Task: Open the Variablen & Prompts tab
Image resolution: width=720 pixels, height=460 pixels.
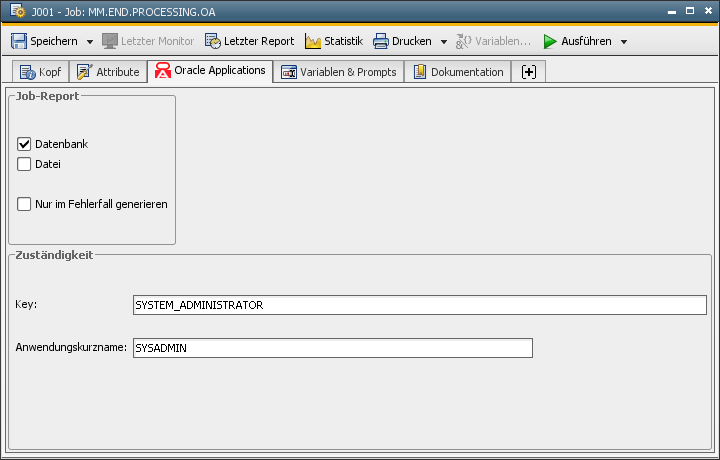Action: pos(338,72)
